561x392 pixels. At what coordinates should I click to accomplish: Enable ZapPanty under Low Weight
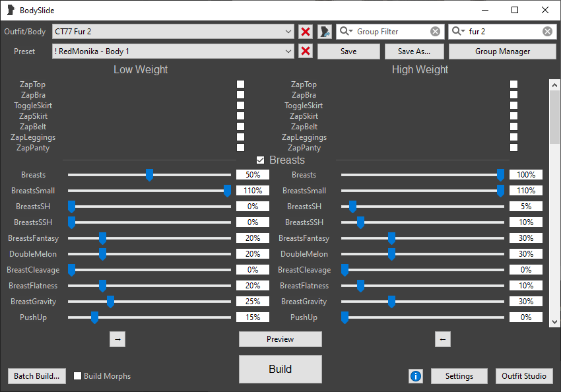pos(240,147)
